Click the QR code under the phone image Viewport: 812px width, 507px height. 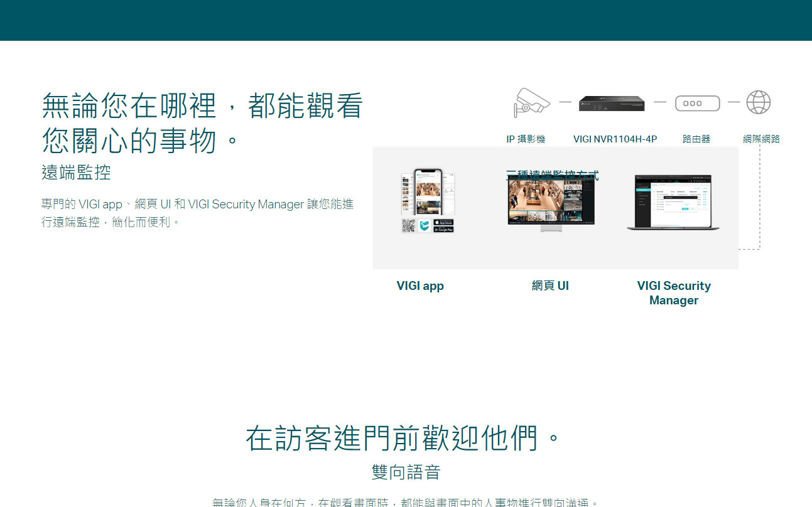(x=409, y=226)
